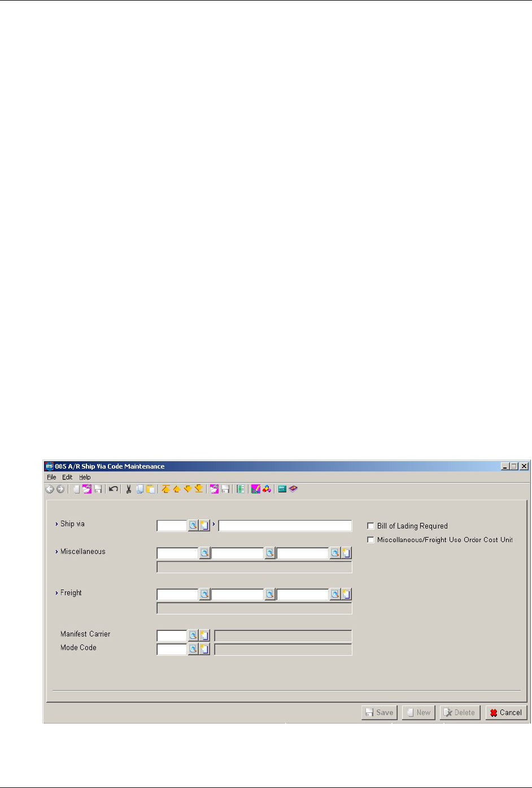The height and width of the screenshot is (788, 532).
Task: Click the pencil color-edit toolbar icon
Action: (x=256, y=489)
